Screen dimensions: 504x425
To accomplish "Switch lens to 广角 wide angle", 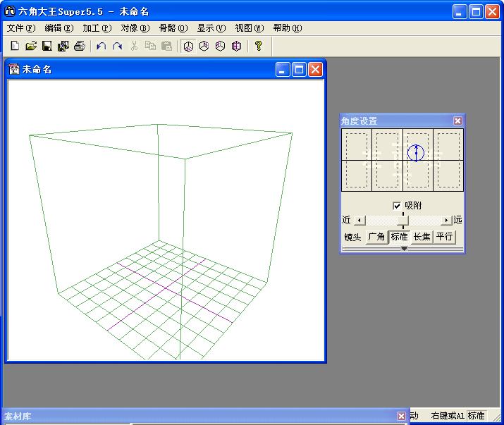I will click(x=376, y=237).
